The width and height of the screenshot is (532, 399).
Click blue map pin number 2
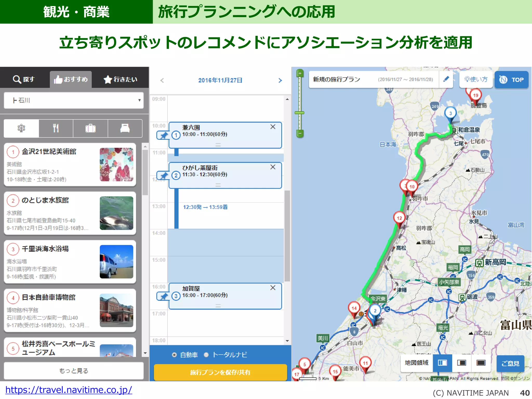(x=375, y=311)
